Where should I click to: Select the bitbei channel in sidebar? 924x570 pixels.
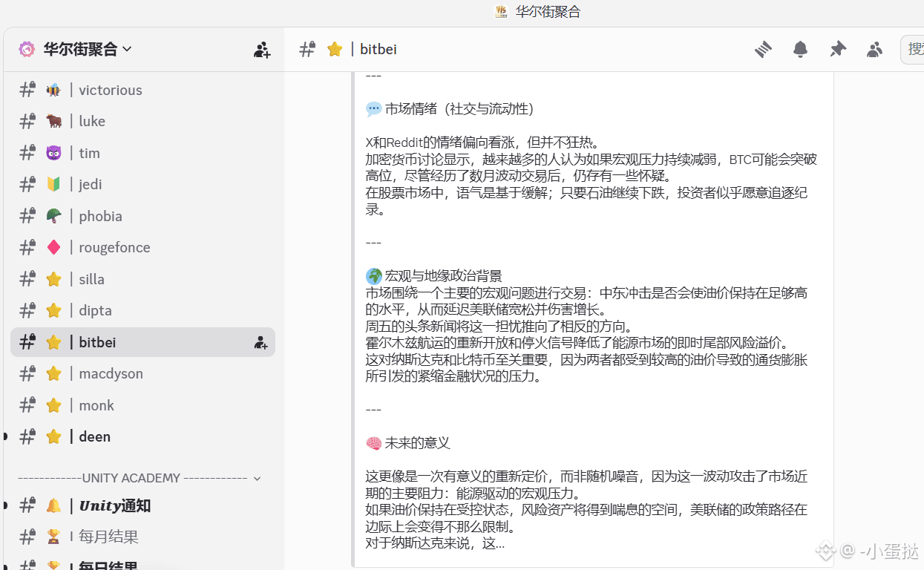click(x=142, y=342)
